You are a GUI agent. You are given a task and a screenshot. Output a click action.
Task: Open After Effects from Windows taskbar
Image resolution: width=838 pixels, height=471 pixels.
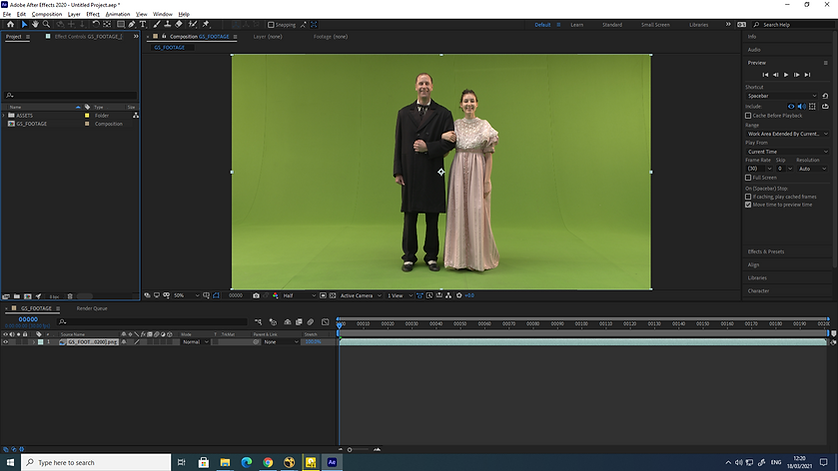click(x=332, y=462)
